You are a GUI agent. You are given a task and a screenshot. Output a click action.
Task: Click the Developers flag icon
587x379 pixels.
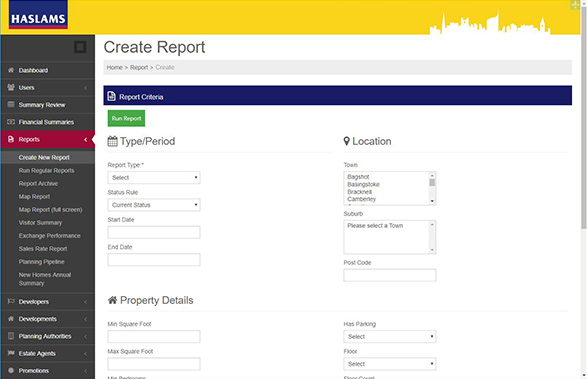[11, 301]
